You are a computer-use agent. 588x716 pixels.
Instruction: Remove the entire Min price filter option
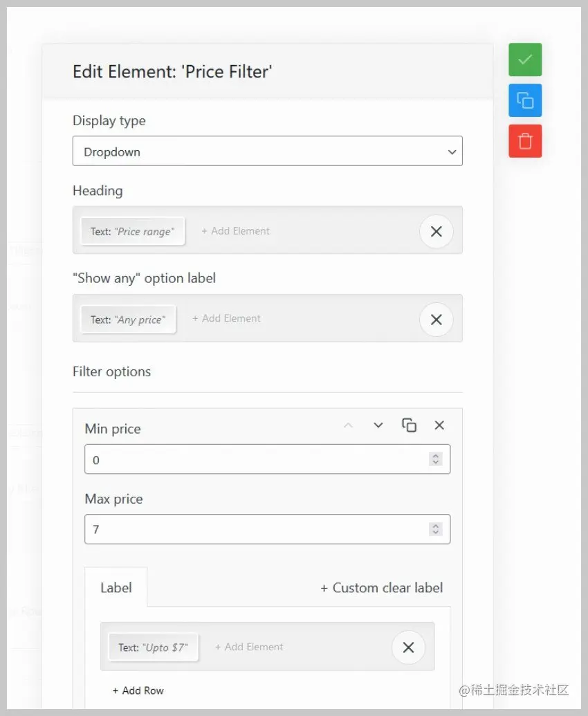coord(439,425)
